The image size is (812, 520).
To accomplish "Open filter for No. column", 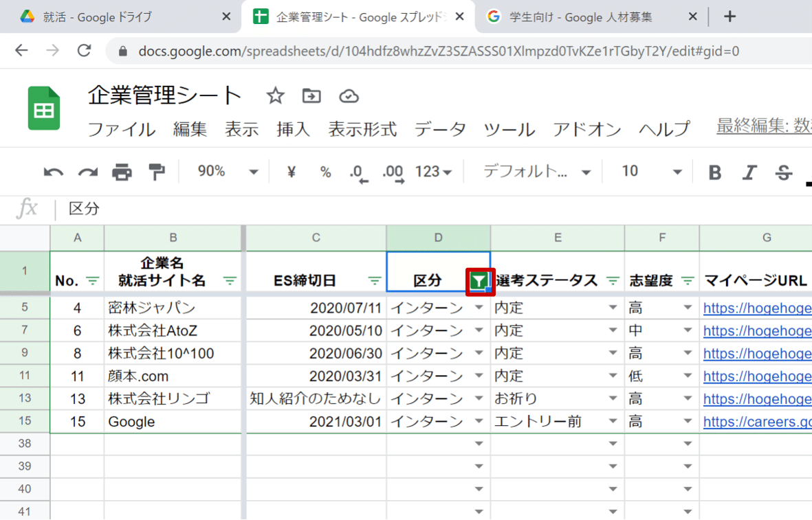I will tap(93, 281).
